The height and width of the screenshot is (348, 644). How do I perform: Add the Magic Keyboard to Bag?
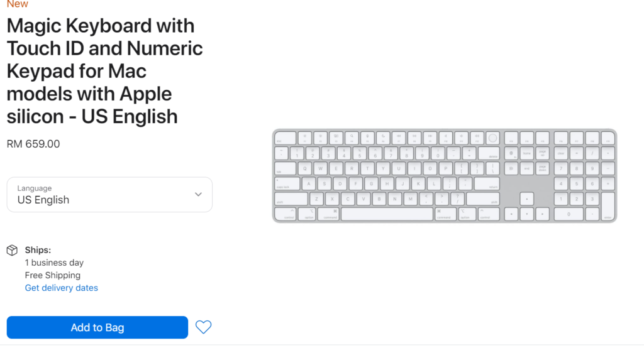(x=97, y=327)
